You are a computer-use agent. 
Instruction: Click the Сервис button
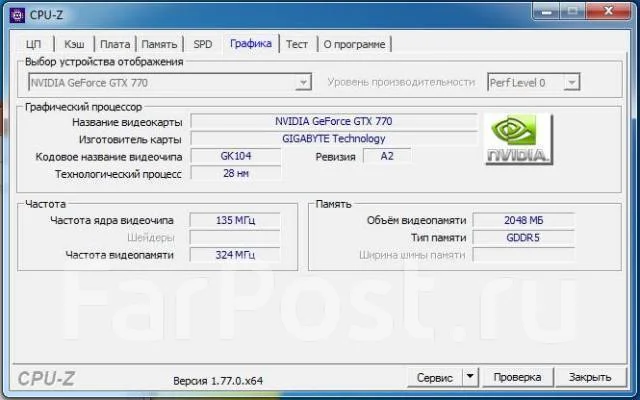point(435,377)
